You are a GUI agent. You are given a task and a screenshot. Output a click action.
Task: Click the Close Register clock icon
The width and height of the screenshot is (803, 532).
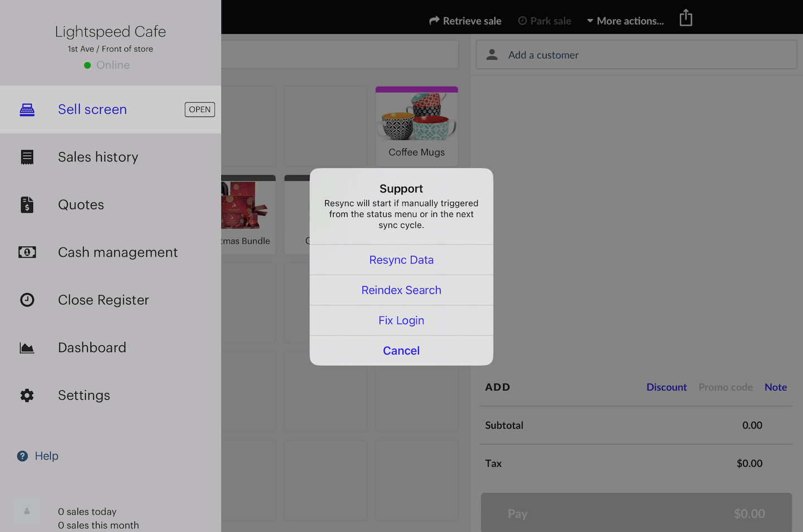[27, 300]
